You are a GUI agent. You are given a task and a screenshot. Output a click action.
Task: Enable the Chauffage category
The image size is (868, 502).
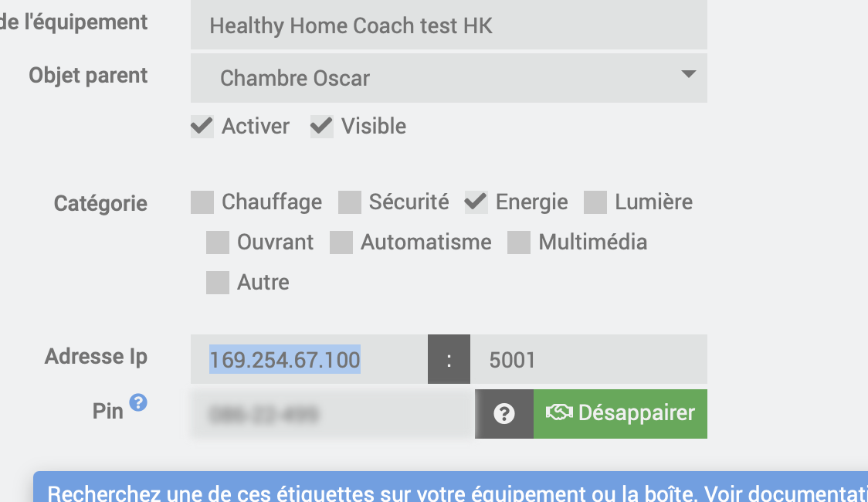202,202
